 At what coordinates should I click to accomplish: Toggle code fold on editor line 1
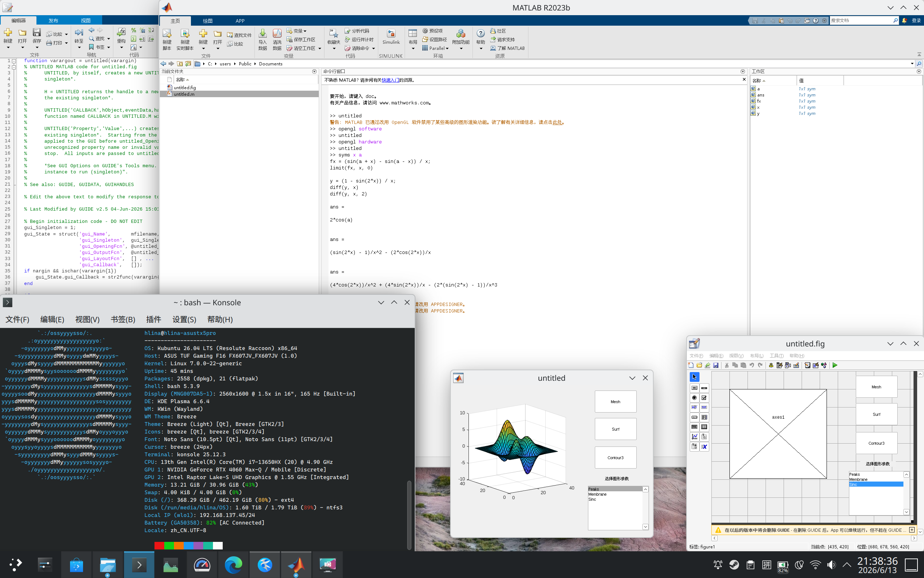pos(14,61)
